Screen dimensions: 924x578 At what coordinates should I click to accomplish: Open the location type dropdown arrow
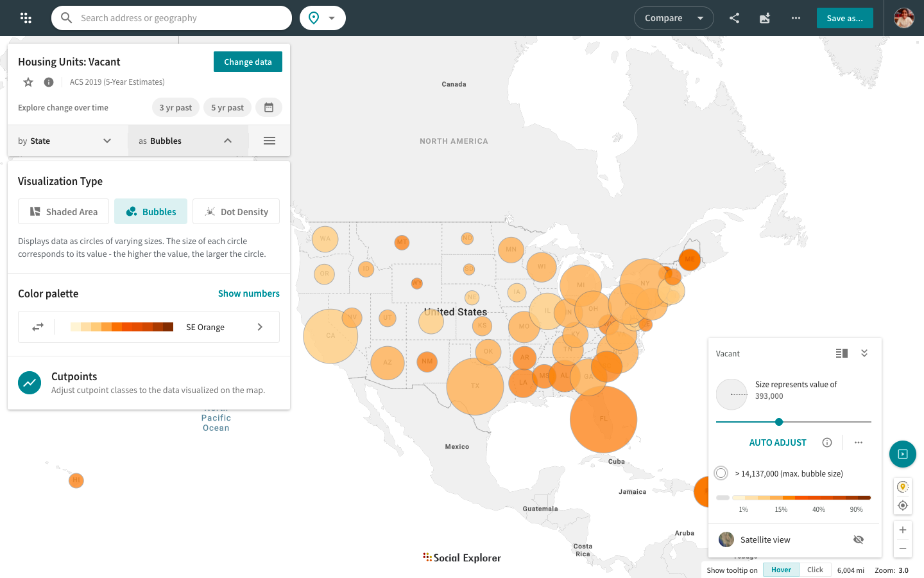[x=332, y=18]
